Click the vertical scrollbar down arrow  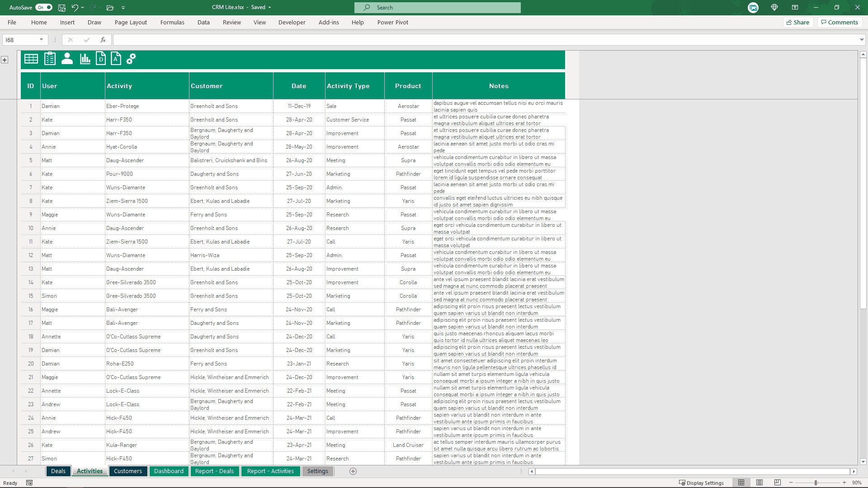click(863, 462)
